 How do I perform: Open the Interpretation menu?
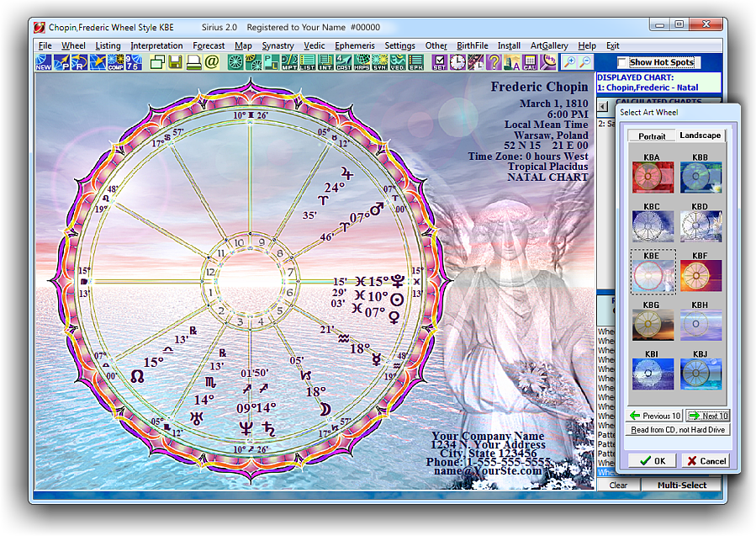pyautogui.click(x=156, y=45)
